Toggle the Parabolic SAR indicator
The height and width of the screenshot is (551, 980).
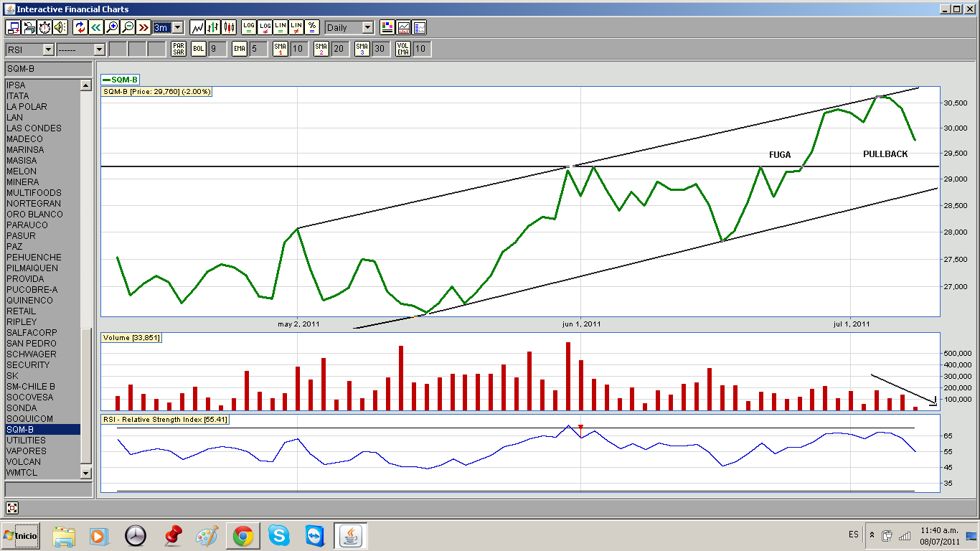pyautogui.click(x=179, y=49)
